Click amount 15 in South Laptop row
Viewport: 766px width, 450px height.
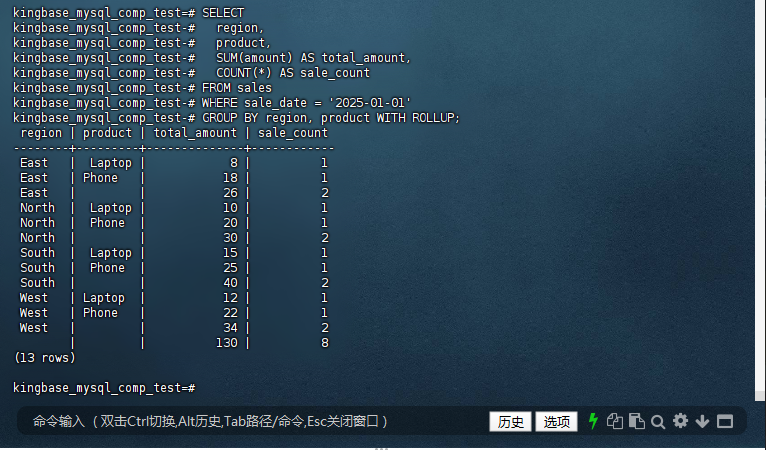click(x=230, y=253)
